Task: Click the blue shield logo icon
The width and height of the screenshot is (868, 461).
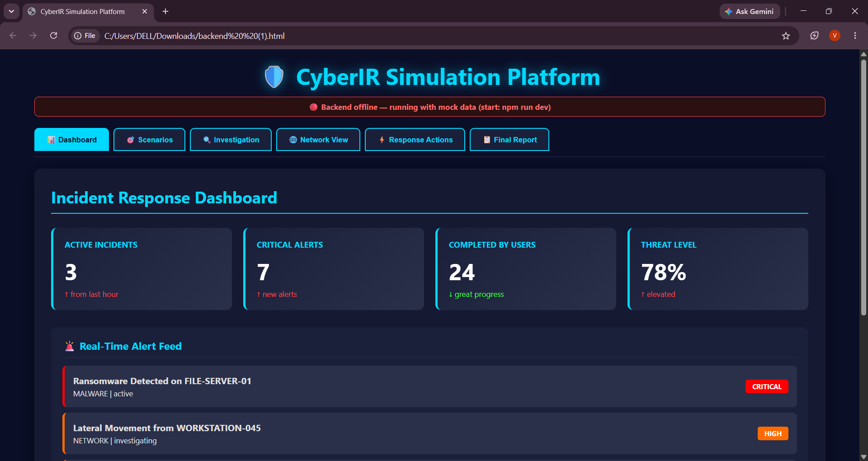Action: point(274,77)
